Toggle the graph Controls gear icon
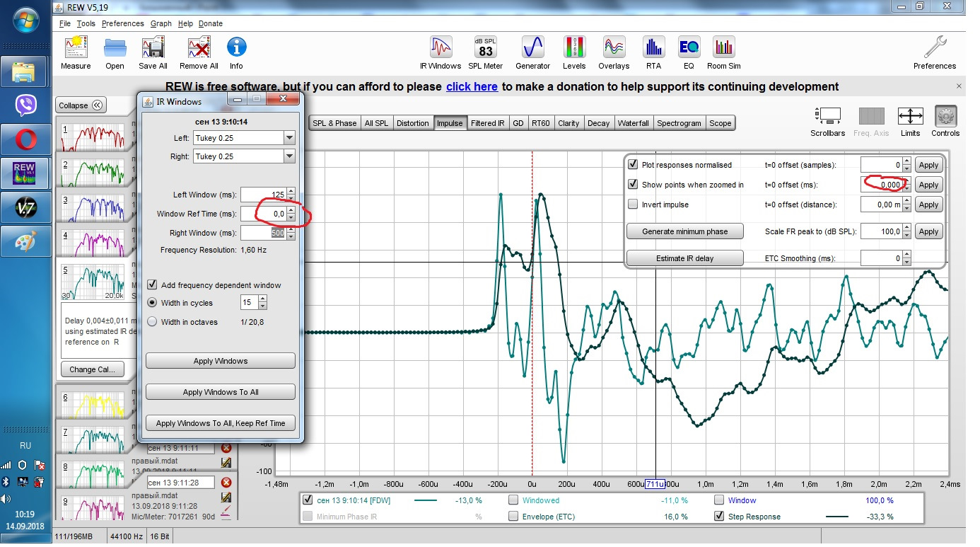Viewport: 980px width, 547px height. tap(945, 115)
